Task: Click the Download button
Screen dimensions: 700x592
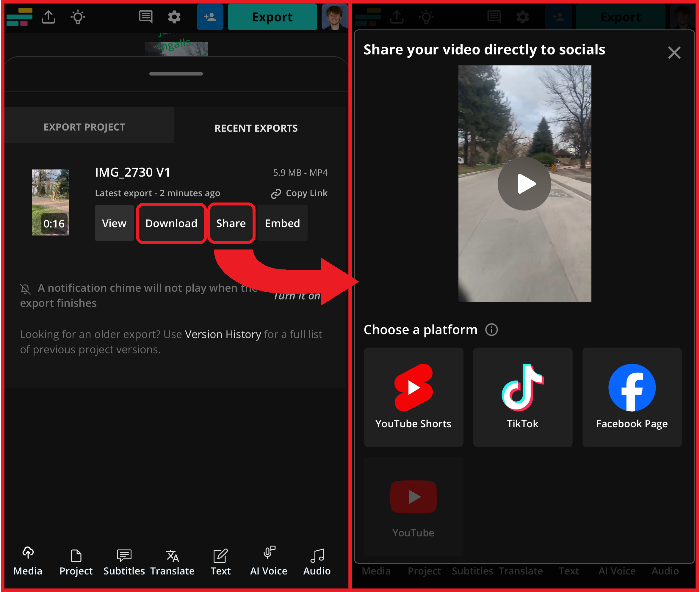Action: (171, 223)
